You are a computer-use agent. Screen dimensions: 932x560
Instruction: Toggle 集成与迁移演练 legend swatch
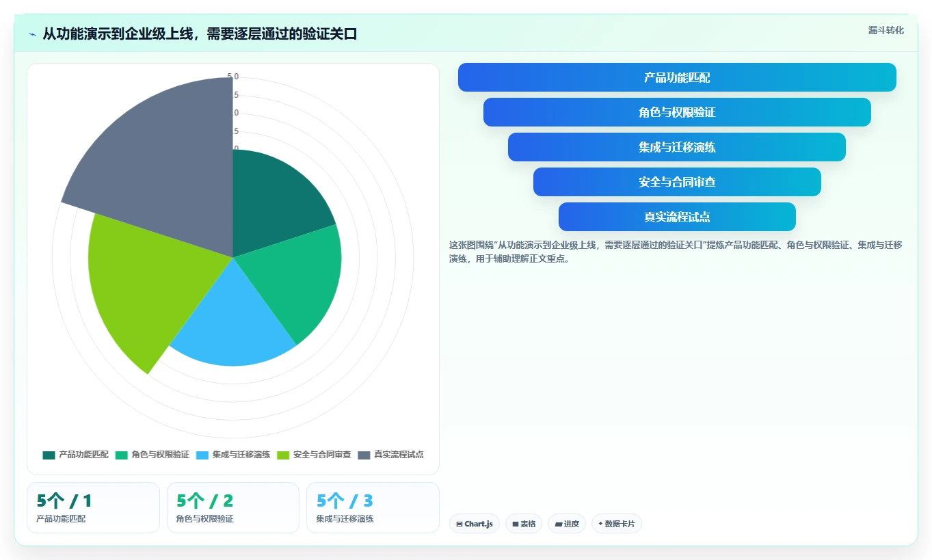click(x=202, y=455)
